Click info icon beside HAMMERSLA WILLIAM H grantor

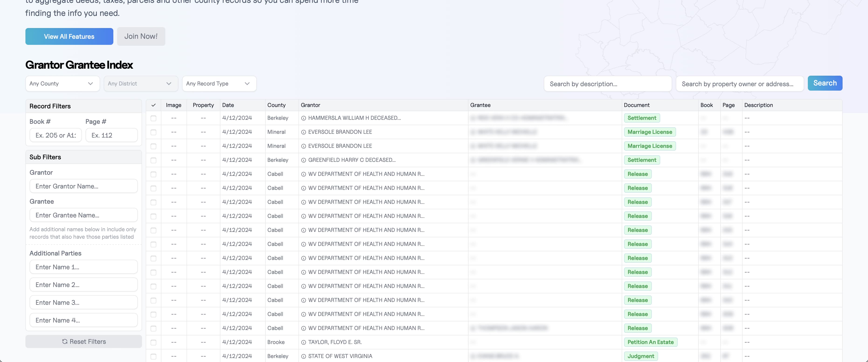click(x=303, y=118)
